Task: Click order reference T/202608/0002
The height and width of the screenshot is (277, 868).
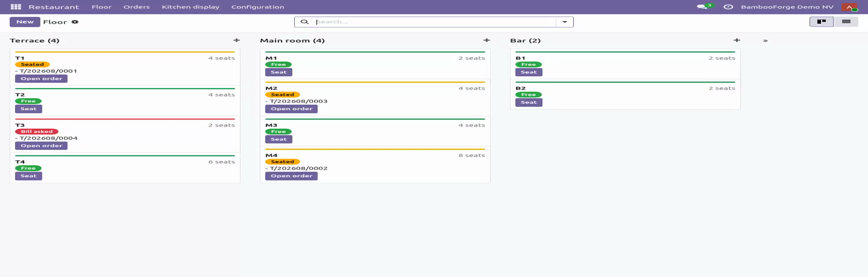Action: (x=299, y=168)
